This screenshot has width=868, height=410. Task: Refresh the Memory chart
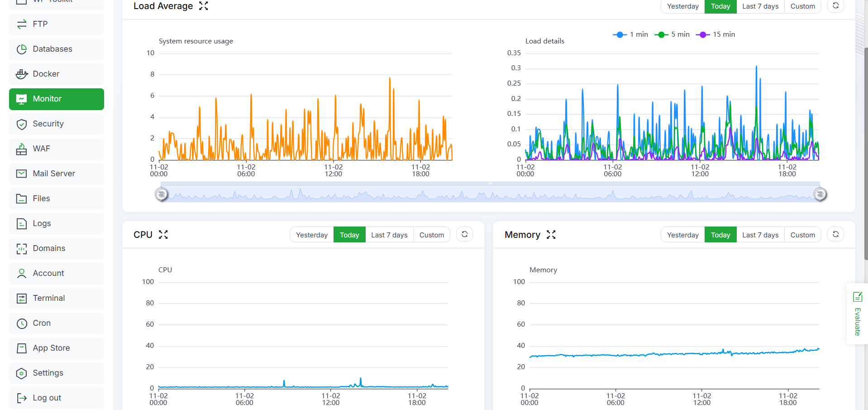pos(835,235)
